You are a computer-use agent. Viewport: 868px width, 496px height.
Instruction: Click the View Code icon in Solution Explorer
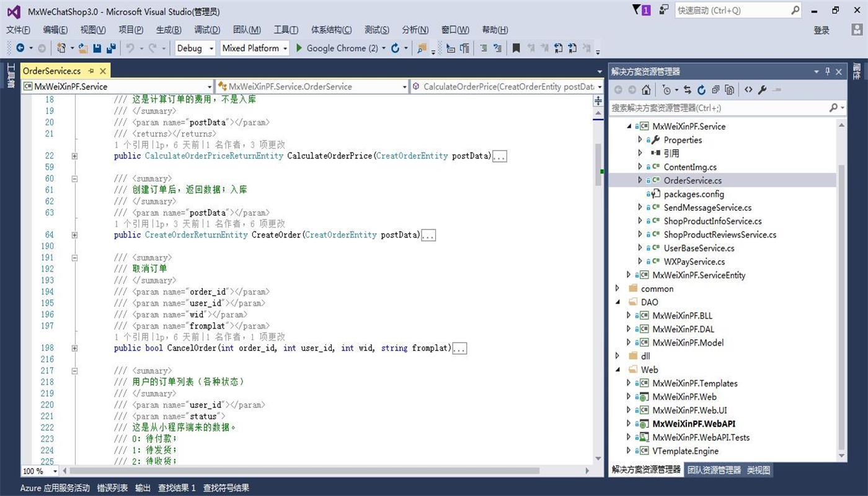[748, 90]
